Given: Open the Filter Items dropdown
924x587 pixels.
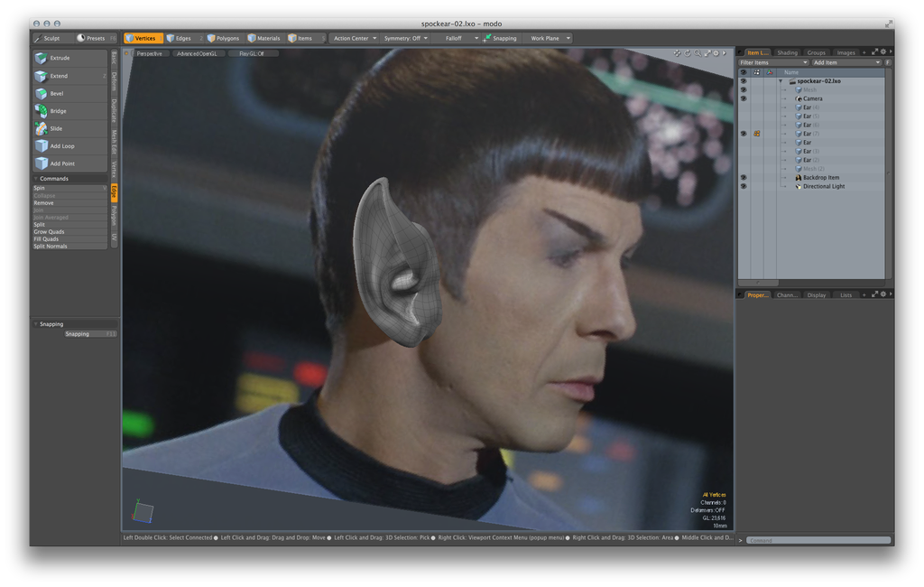Looking at the screenshot, I should (x=773, y=62).
